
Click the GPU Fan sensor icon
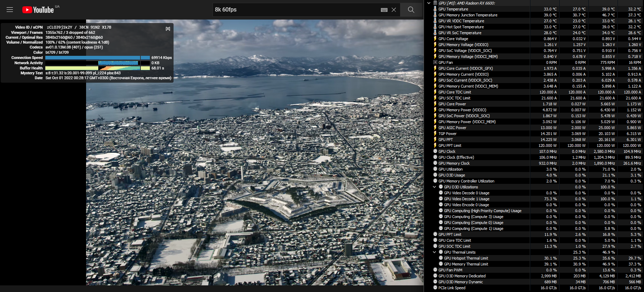pyautogui.click(x=435, y=62)
